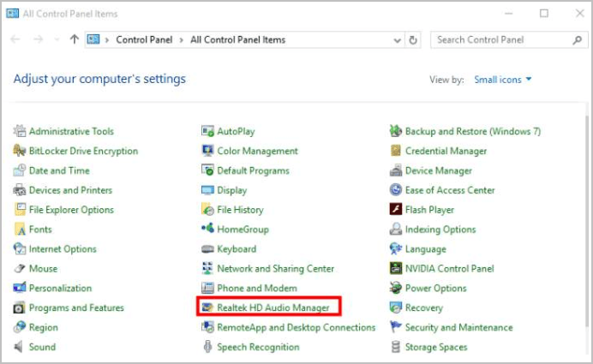Screen dimensions: 593x364
Task: Open the BitLocker Drive Encryption icon
Action: click(x=20, y=151)
